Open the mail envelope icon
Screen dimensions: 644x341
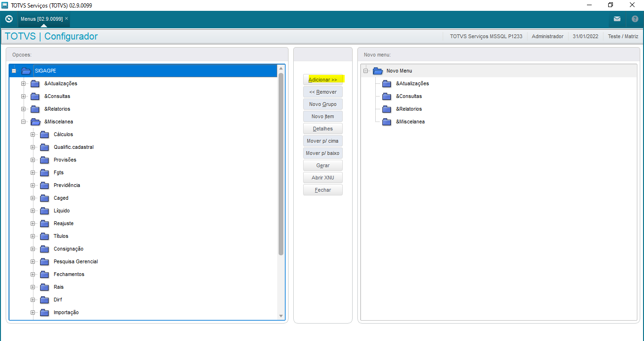point(617,19)
